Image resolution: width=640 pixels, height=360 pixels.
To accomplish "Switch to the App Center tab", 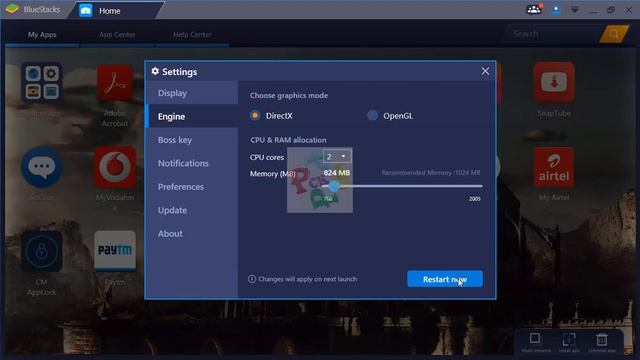I will pos(117,35).
